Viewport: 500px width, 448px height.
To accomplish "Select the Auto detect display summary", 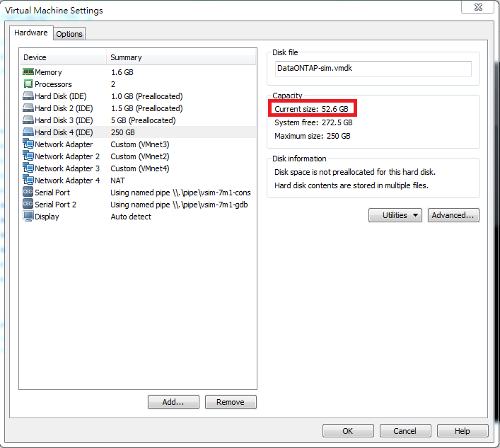I will 131,217.
